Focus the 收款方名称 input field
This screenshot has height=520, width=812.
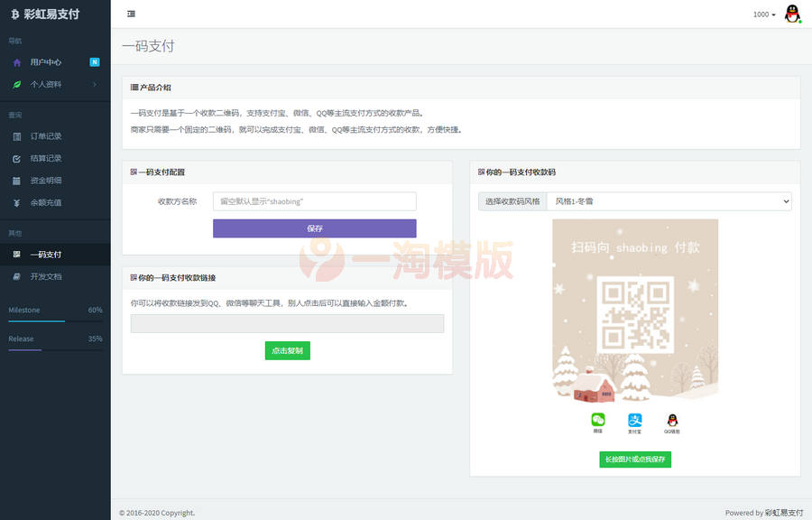[314, 201]
